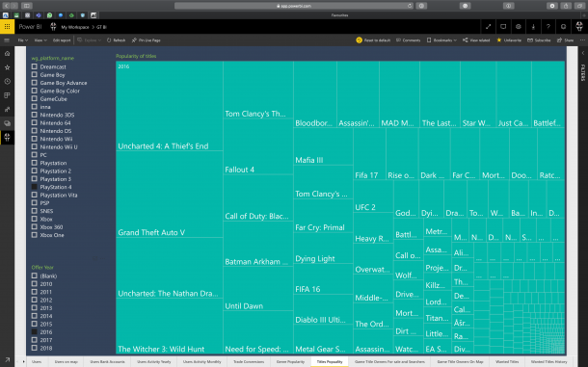Open the Power BI app launcher grid
Viewport: 588px width, 367px height.
(x=7, y=27)
